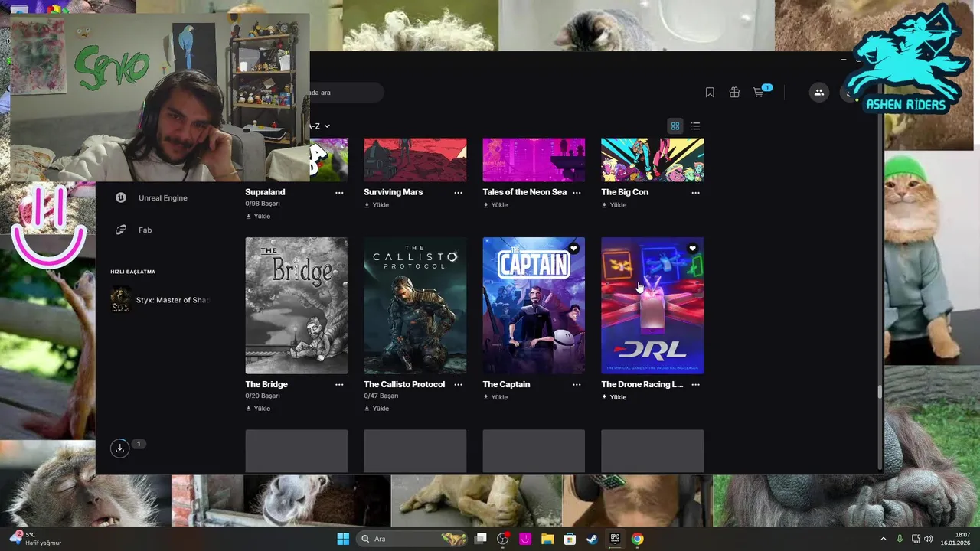Click '0/98 Başarı' achievements text

[263, 204]
